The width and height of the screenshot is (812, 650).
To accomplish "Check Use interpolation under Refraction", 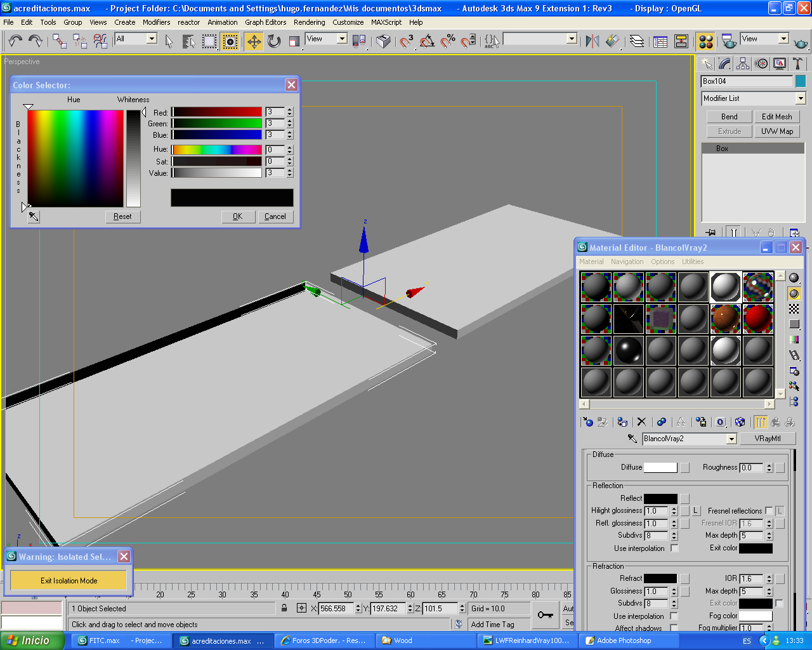I will click(x=674, y=616).
